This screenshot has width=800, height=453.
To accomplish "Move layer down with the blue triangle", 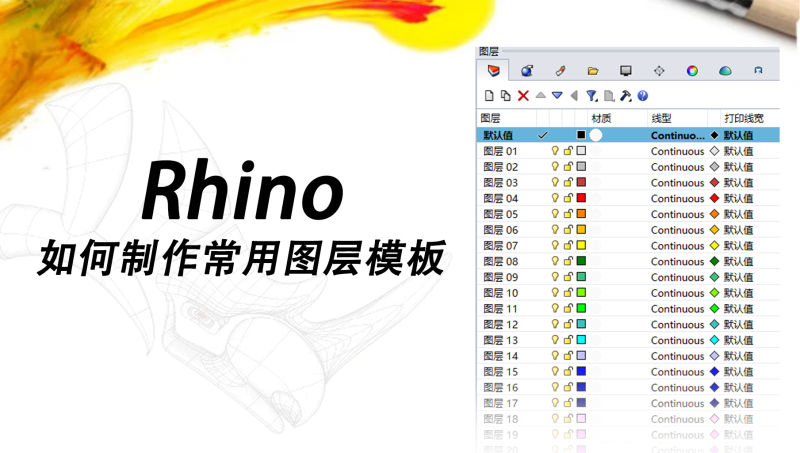I will [557, 96].
